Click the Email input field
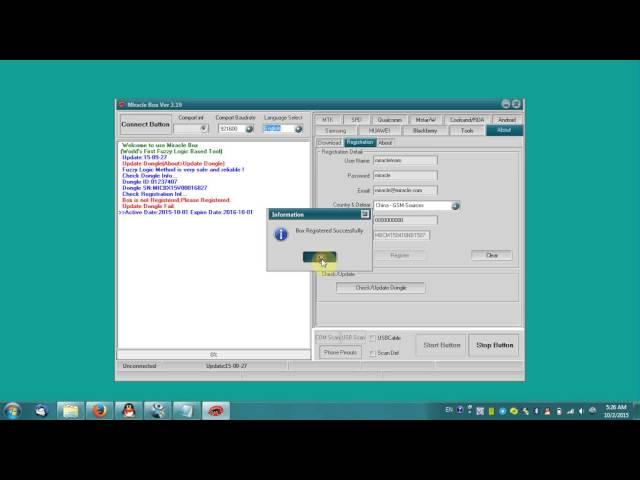Image resolution: width=640 pixels, height=480 pixels. (x=405, y=190)
